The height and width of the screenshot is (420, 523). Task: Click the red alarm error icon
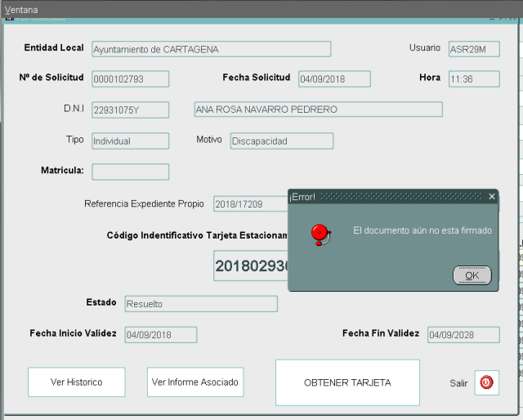pos(320,235)
